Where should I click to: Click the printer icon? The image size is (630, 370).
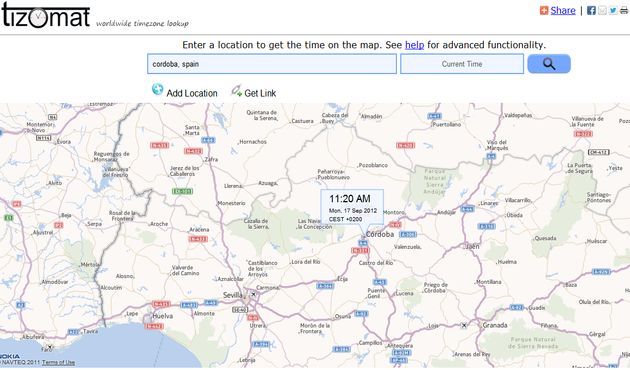[624, 10]
